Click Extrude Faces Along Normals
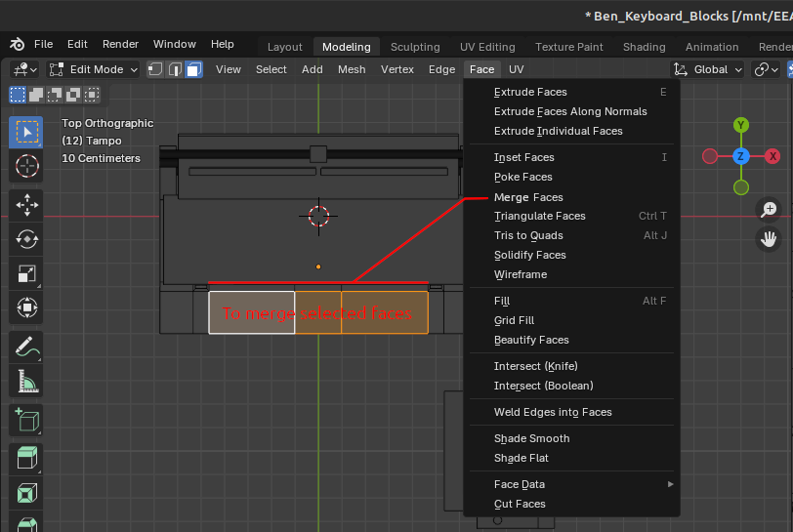 [571, 111]
